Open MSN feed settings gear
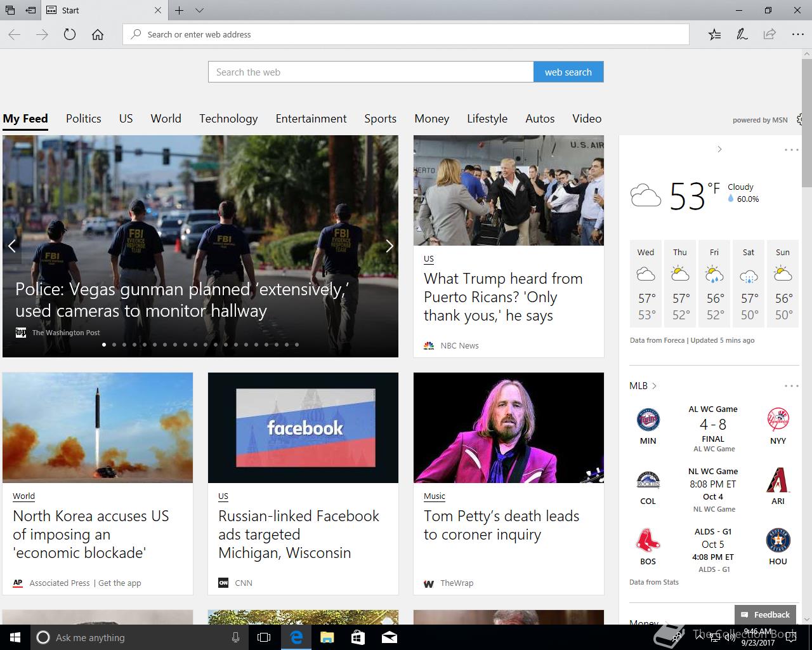 coord(801,119)
